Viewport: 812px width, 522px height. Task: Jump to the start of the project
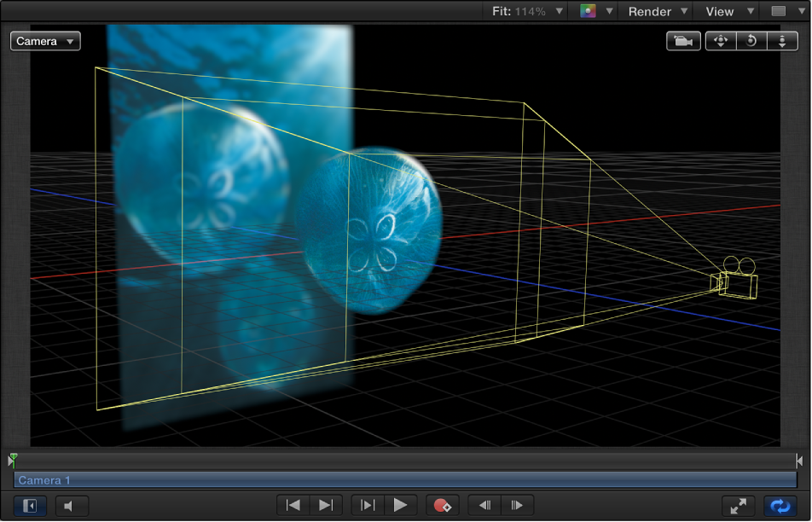tap(293, 505)
